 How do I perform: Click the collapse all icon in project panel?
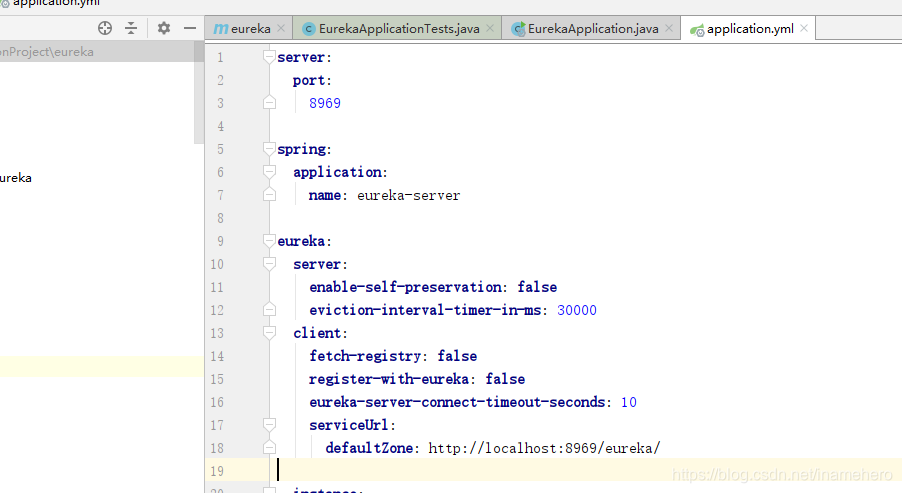tap(131, 28)
